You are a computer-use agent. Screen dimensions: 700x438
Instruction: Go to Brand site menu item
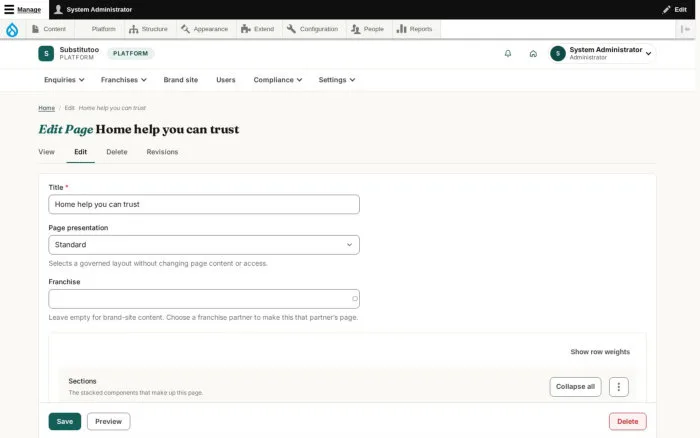[x=181, y=80]
